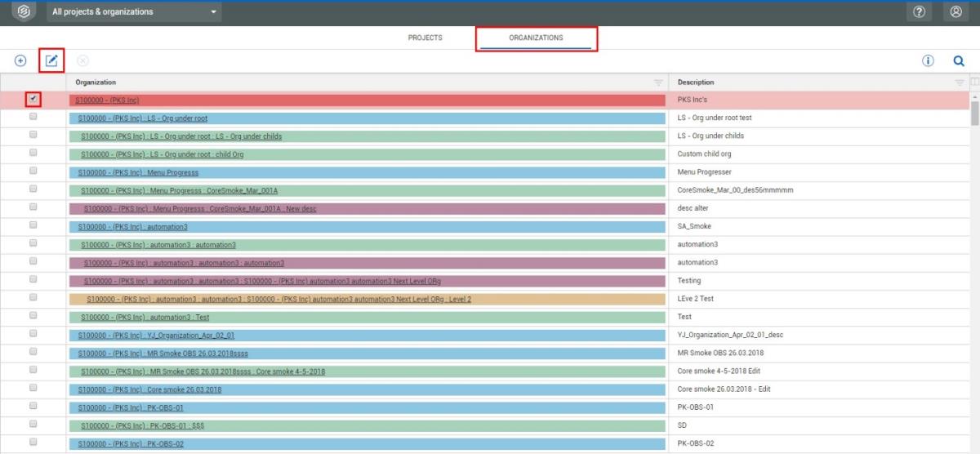The height and width of the screenshot is (454, 980).
Task: Click the delete organization X icon
Action: coord(82,61)
